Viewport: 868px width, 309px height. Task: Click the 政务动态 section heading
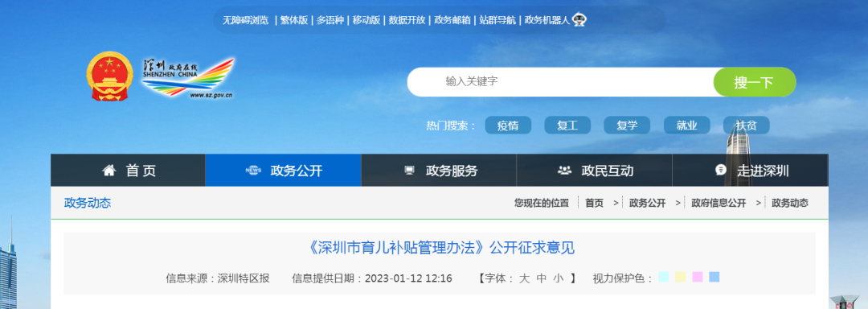tap(88, 203)
